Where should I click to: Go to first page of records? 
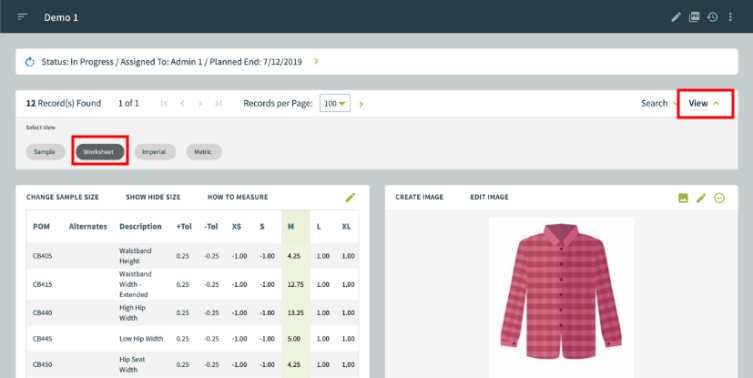(164, 103)
